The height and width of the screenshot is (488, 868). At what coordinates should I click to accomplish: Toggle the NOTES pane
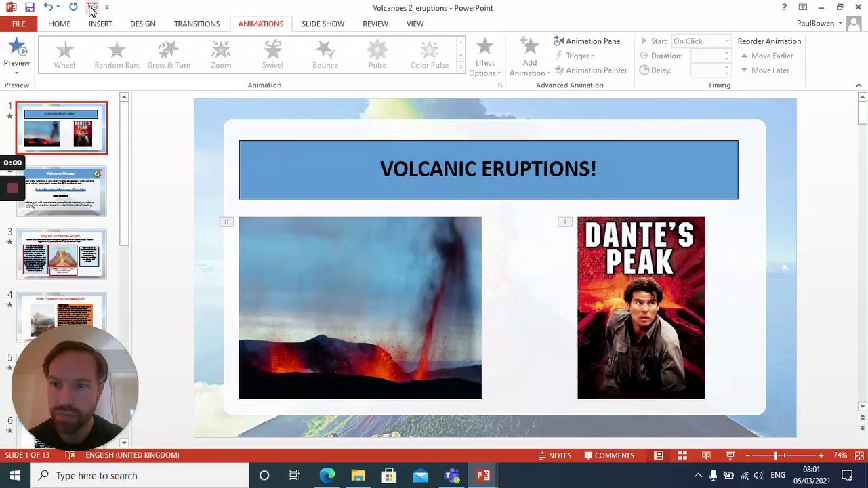tap(554, 455)
